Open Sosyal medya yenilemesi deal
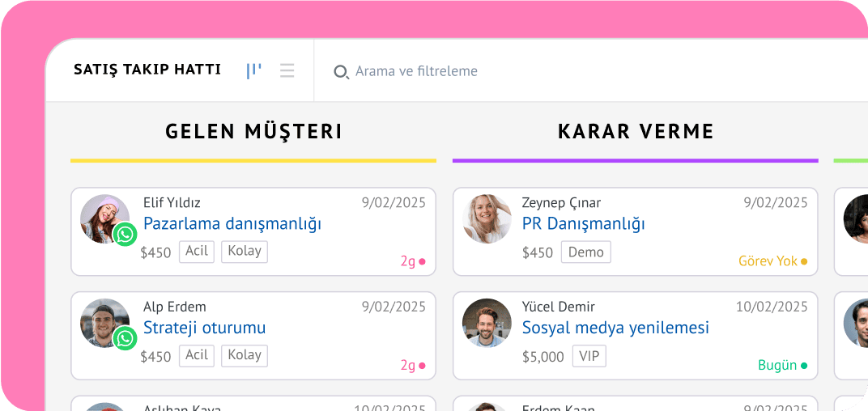This screenshot has height=411, width=868. 615,328
